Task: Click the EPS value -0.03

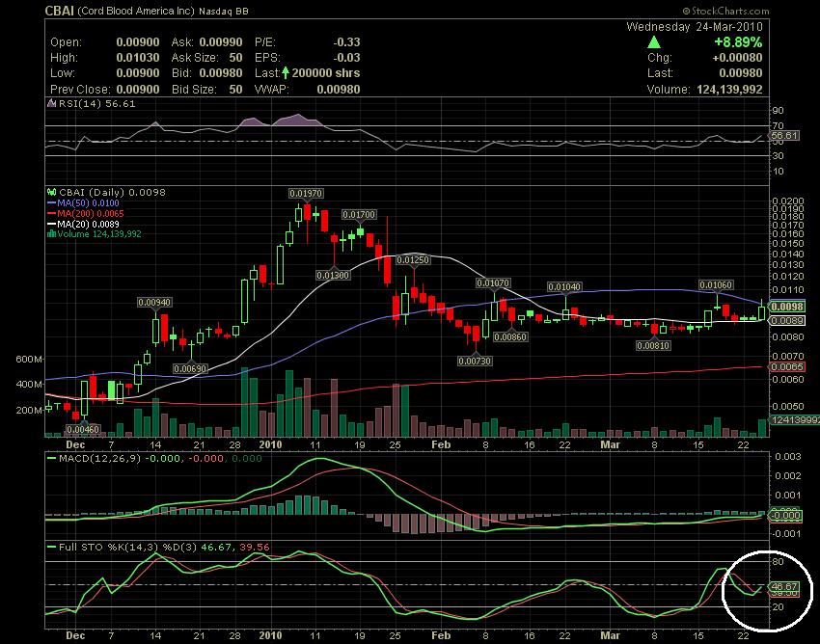Action: tap(346, 58)
